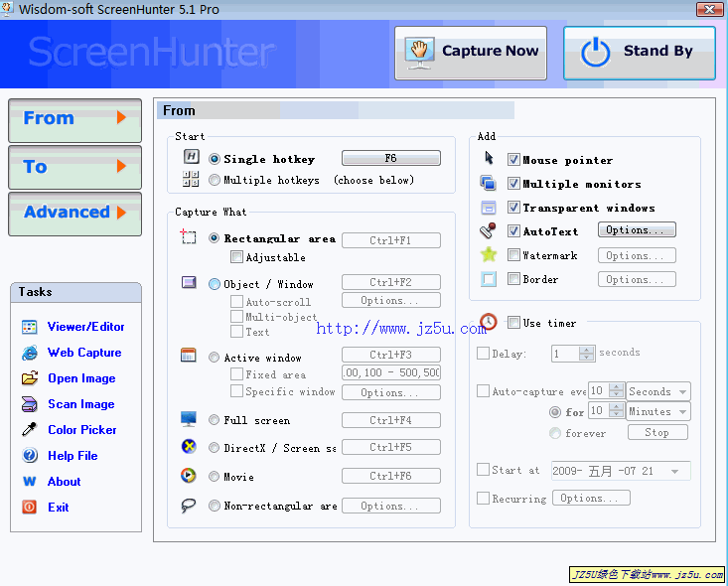Click the Capture Now button
This screenshot has height=586, width=728.
pyautogui.click(x=471, y=53)
